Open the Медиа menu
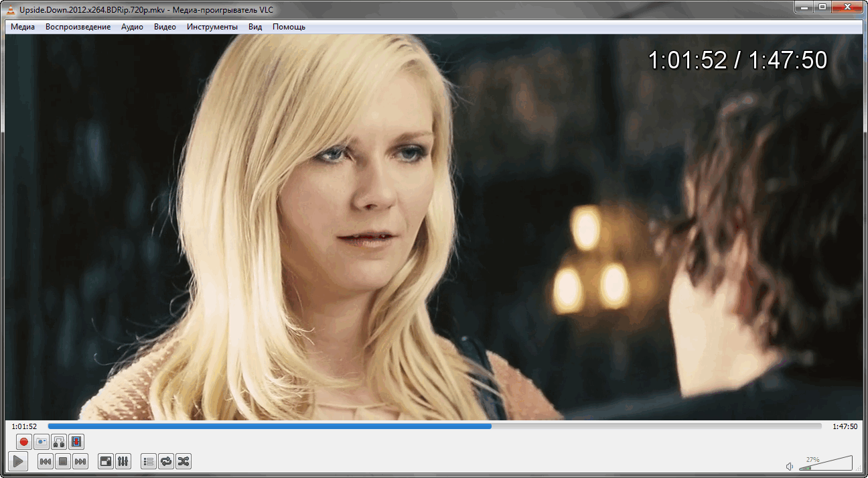The height and width of the screenshot is (478, 868). pyautogui.click(x=23, y=27)
